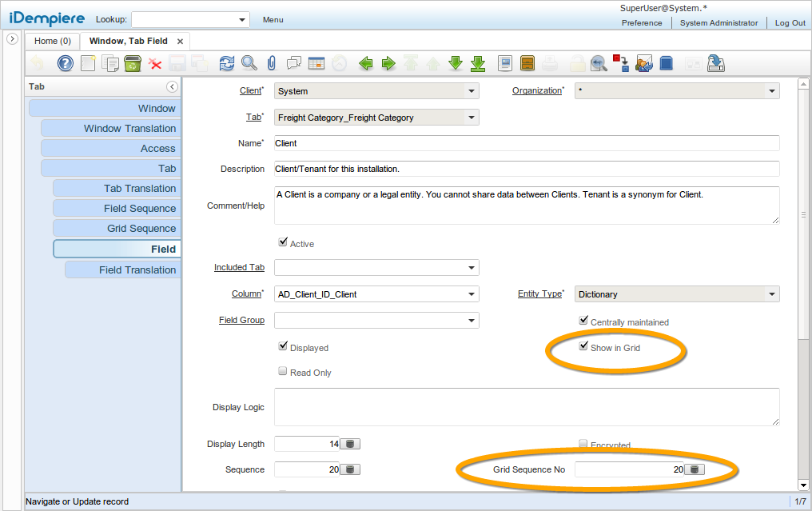Click the red X delete record icon
The image size is (812, 511).
[x=155, y=64]
